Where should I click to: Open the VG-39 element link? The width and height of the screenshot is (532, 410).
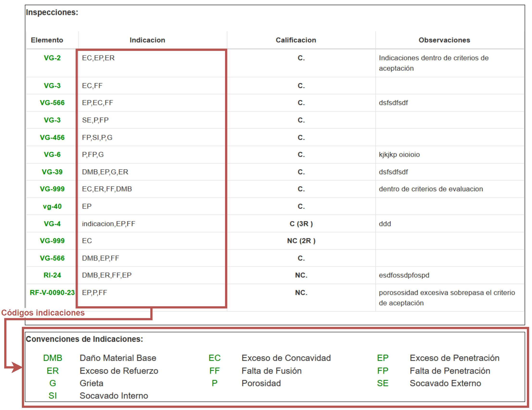[x=52, y=172]
